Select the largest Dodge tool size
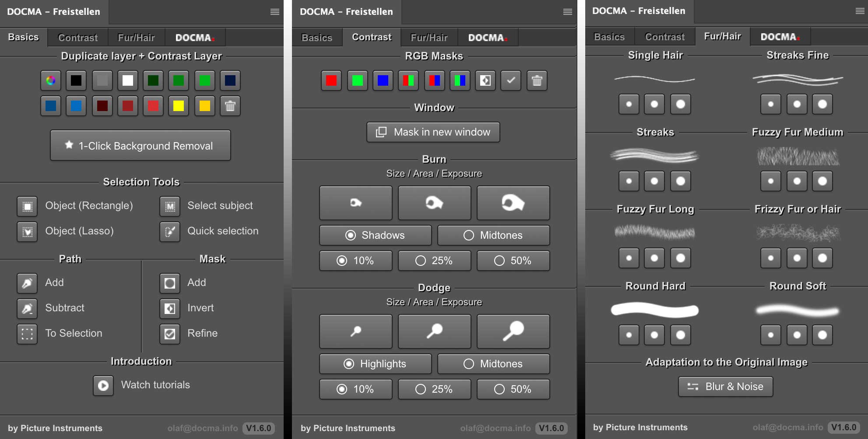 tap(513, 331)
